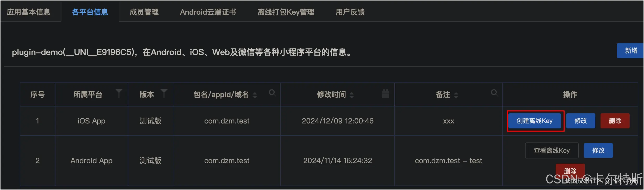644x190 pixels.
Task: Click the 新增 button
Action: click(x=630, y=51)
